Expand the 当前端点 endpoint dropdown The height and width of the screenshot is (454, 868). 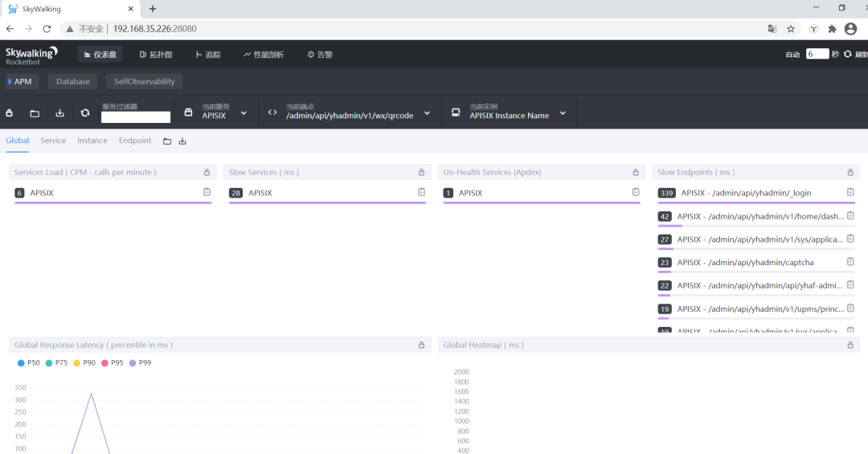(428, 113)
